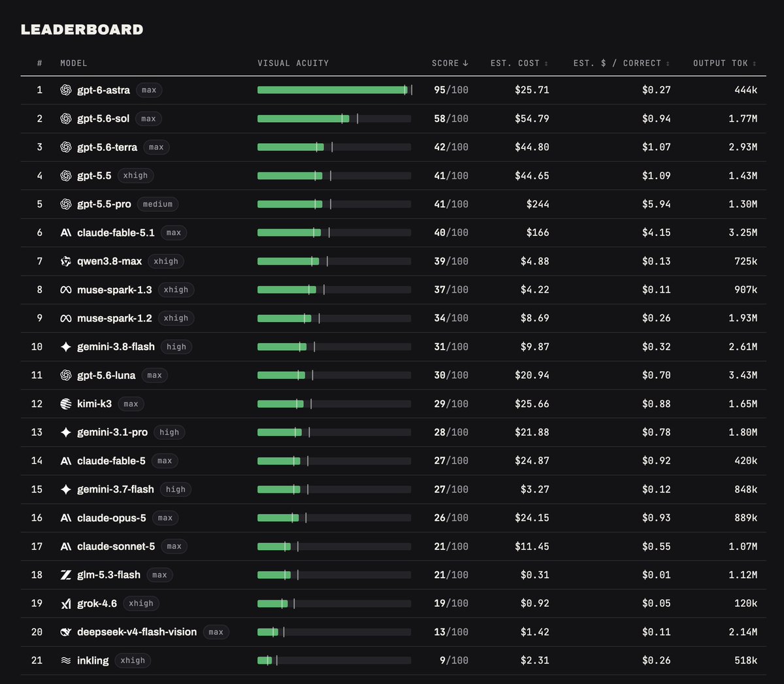Click the Qwen logo beside qwen3.8-max
Image resolution: width=784 pixels, height=684 pixels.
coord(66,261)
